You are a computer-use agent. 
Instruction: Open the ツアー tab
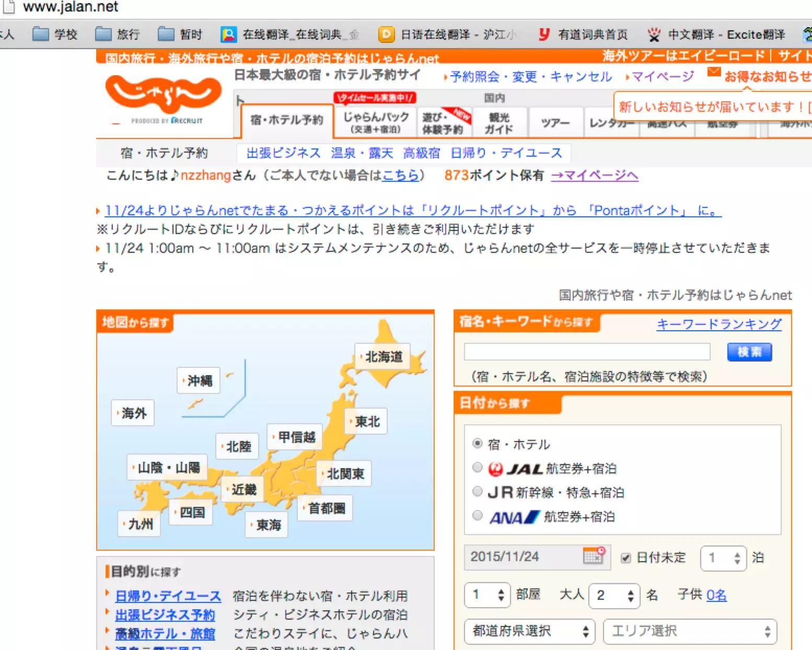555,123
